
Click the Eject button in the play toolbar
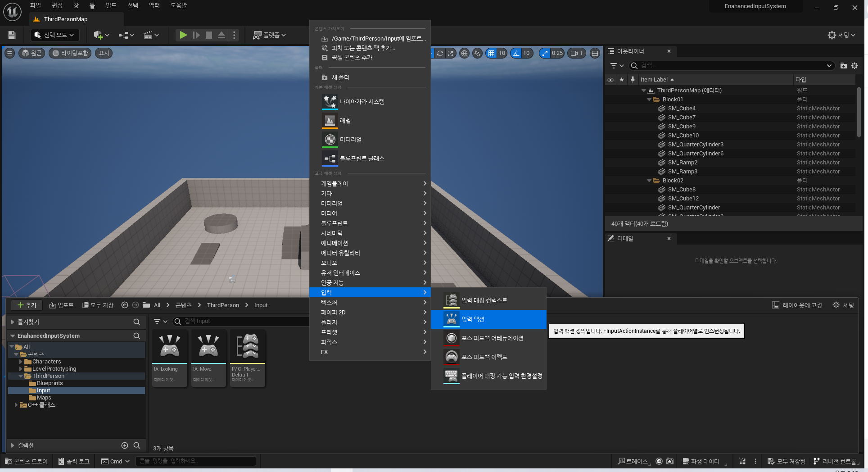222,35
